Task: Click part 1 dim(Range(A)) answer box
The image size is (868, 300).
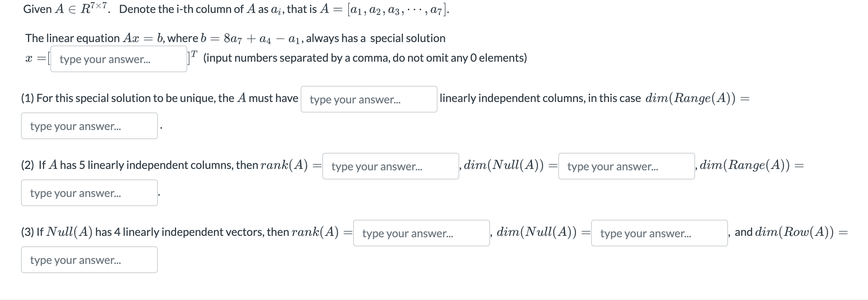Action: pos(89,126)
